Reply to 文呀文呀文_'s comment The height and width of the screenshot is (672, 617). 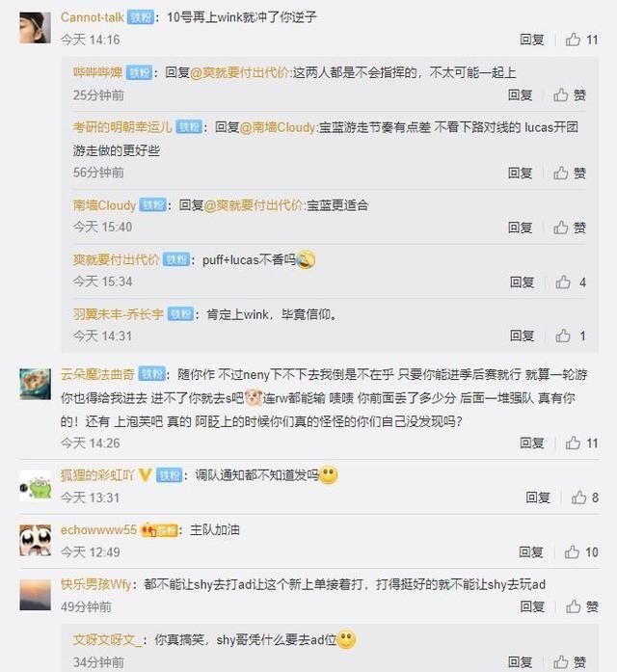point(520,661)
